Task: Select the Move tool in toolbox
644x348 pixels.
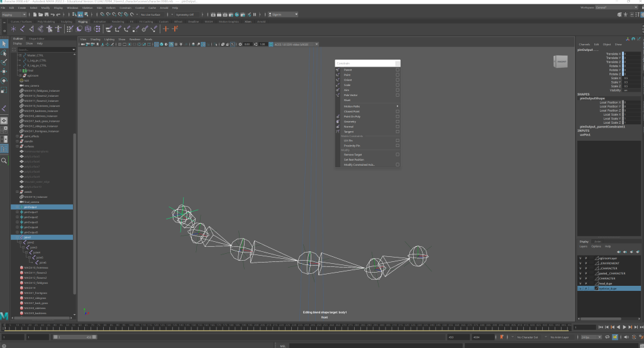Action: [4, 72]
